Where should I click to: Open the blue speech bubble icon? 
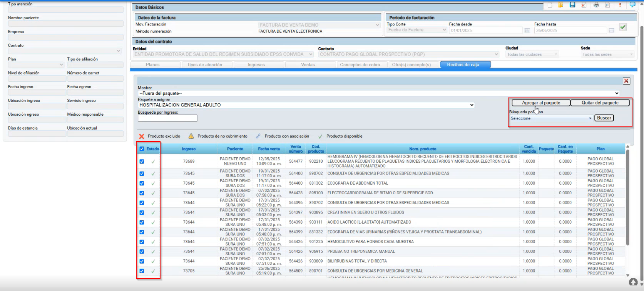click(x=632, y=5)
